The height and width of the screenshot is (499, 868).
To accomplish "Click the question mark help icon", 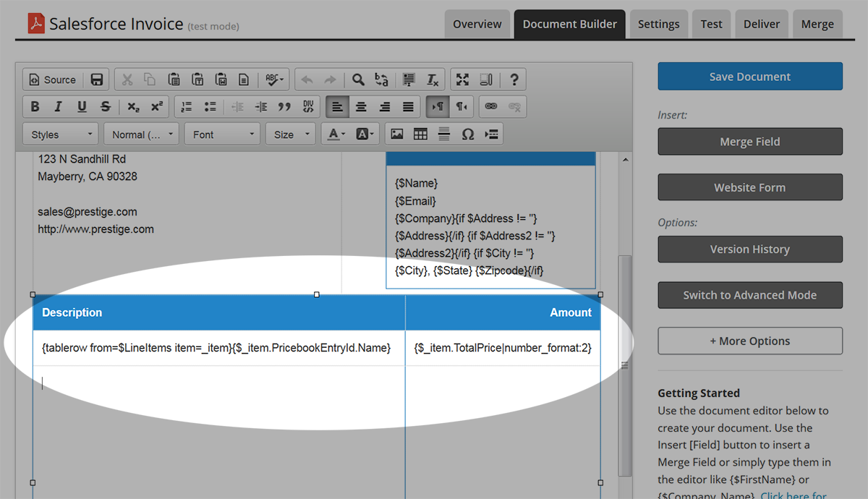I will click(x=514, y=80).
